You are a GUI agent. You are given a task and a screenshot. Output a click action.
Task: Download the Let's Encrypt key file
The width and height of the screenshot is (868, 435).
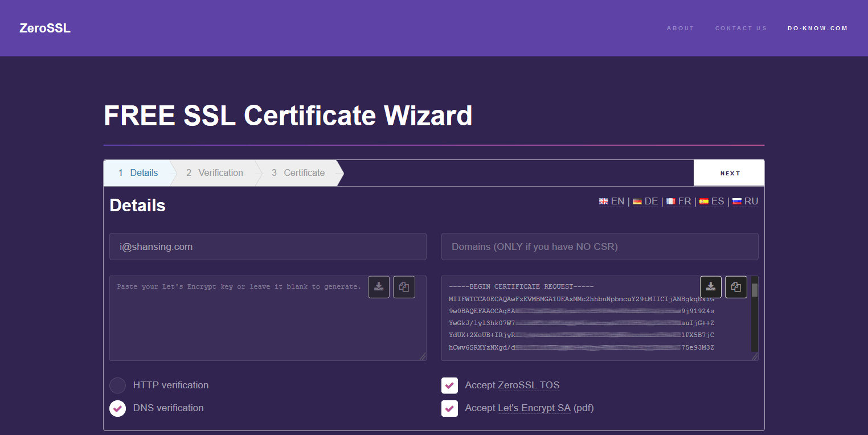(379, 287)
